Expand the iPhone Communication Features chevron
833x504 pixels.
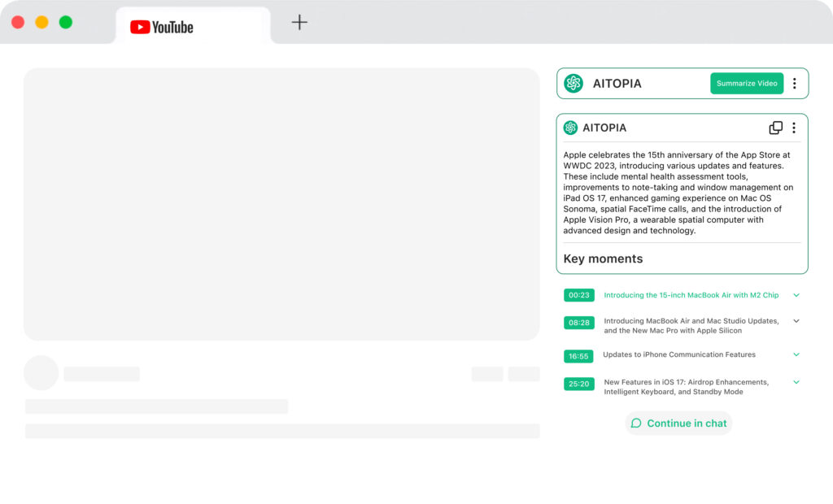(796, 354)
